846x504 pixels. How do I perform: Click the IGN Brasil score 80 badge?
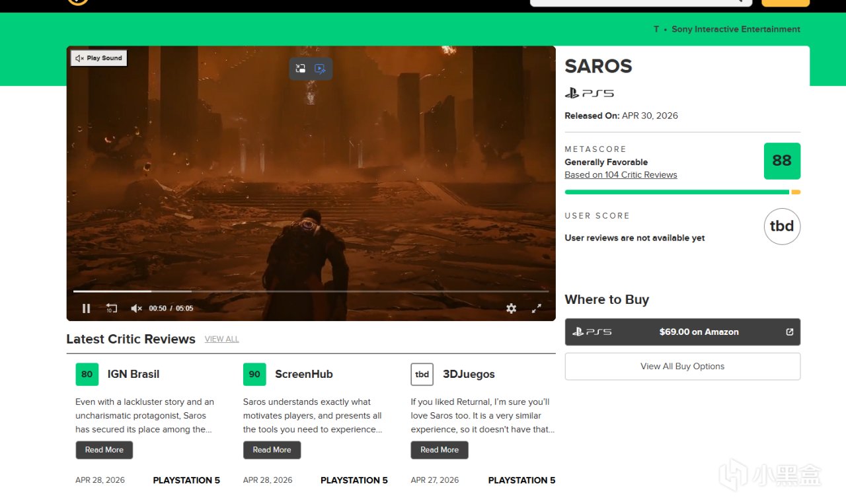(87, 374)
